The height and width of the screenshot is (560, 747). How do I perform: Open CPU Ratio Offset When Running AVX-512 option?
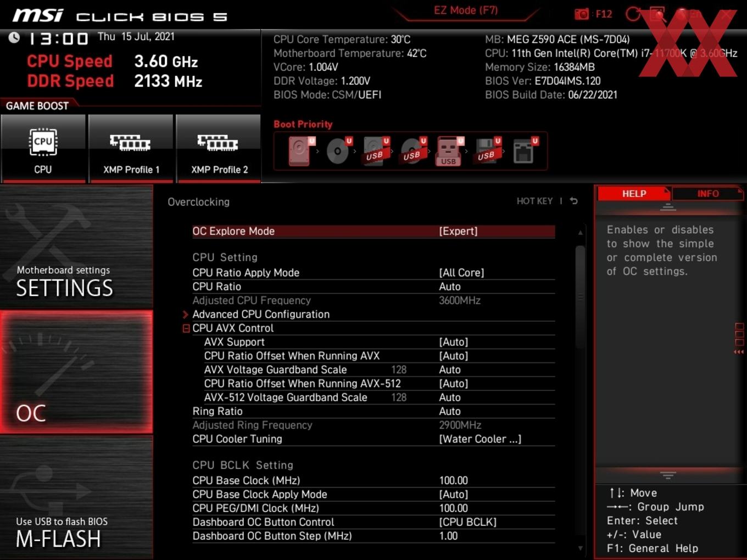point(454,383)
